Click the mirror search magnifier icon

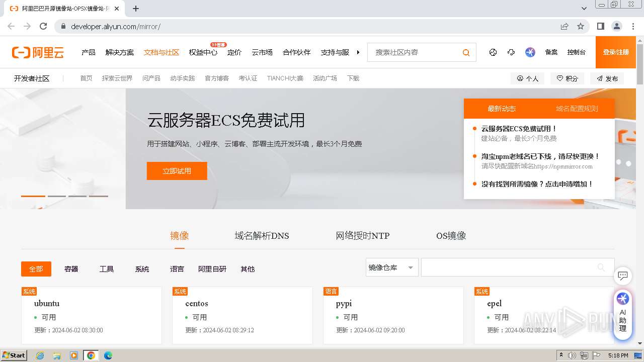[x=601, y=267]
